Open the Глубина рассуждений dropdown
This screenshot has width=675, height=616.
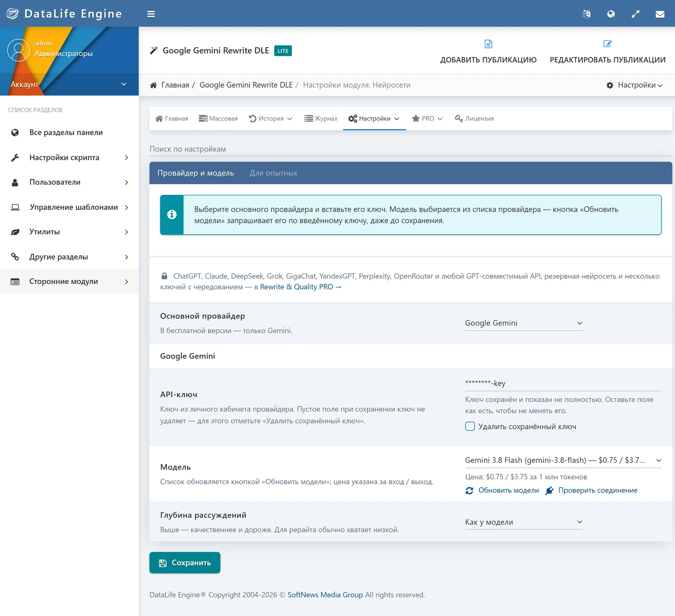(x=524, y=522)
